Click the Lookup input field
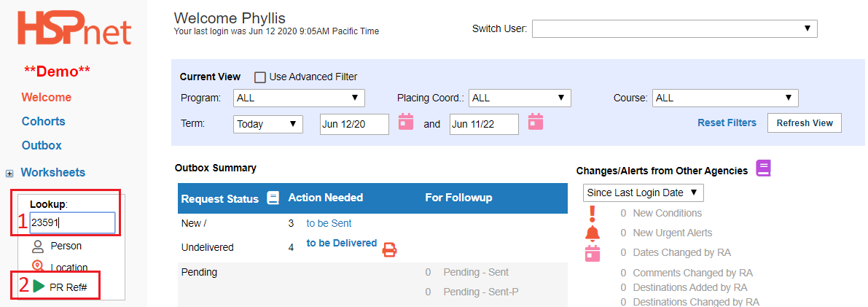The image size is (868, 307). pos(73,222)
